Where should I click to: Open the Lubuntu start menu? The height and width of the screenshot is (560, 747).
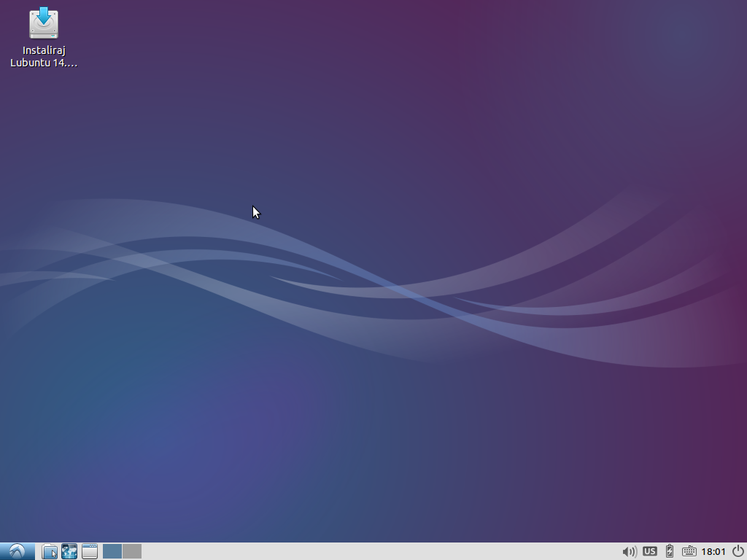pos(17,551)
